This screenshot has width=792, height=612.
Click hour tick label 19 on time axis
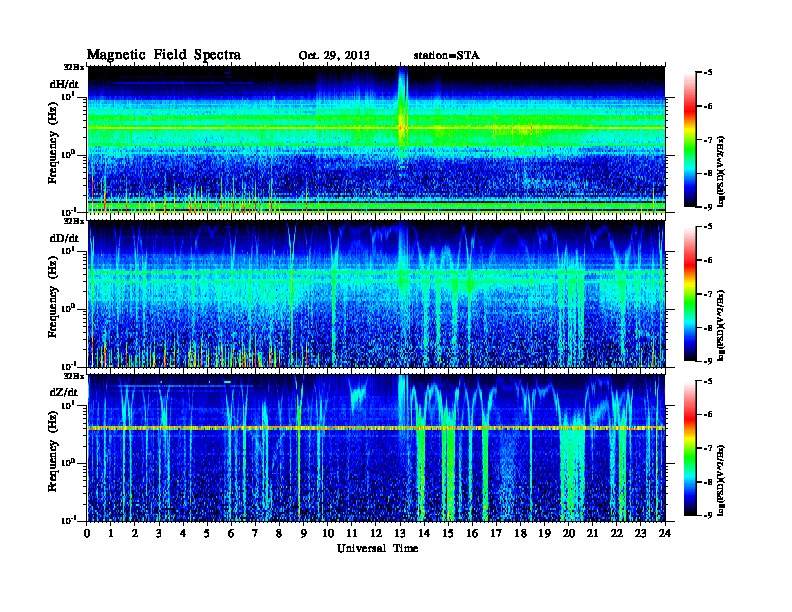544,533
